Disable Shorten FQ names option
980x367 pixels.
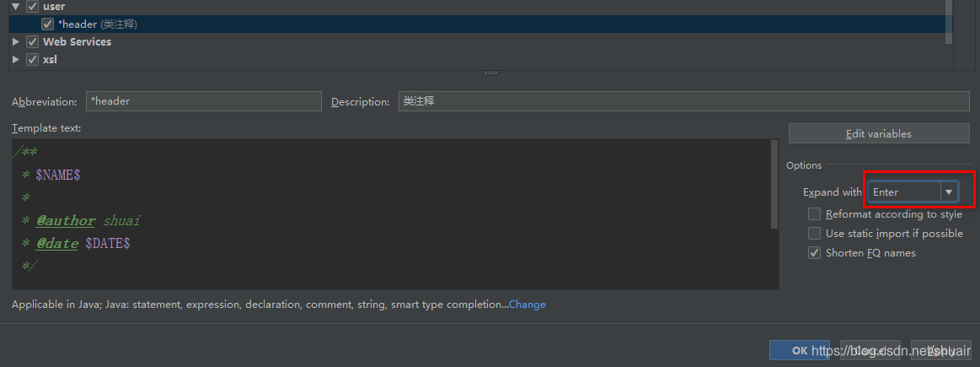pos(814,253)
